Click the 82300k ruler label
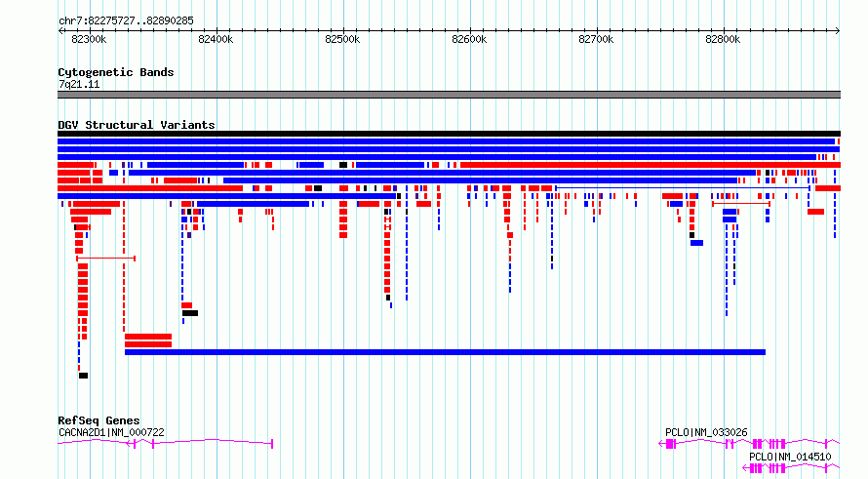Image resolution: width=868 pixels, height=479 pixels. click(x=89, y=39)
